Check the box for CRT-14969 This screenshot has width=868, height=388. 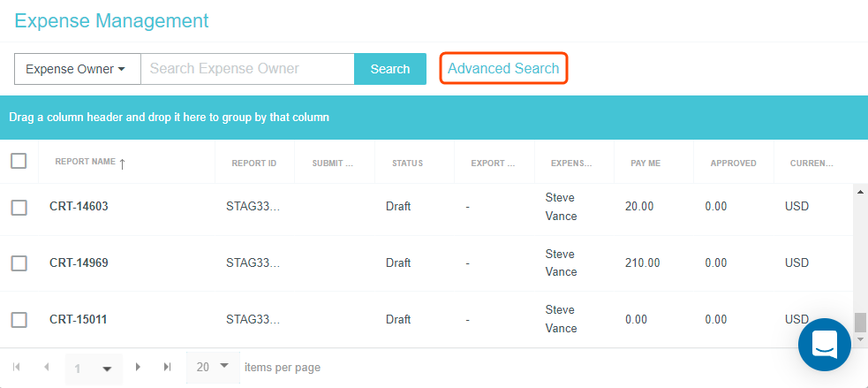[19, 262]
